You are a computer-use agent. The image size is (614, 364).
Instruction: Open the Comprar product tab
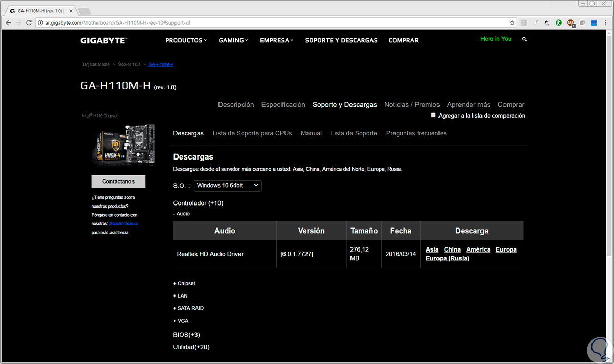[511, 105]
